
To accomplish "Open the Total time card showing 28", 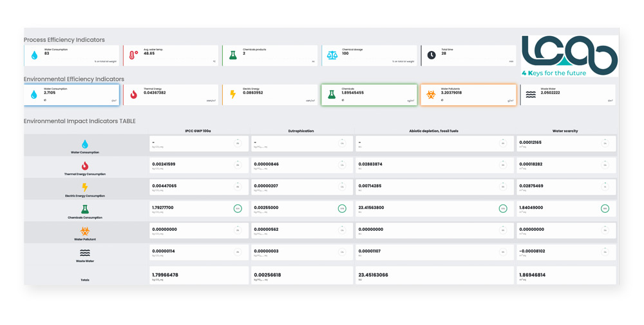I will point(469,55).
